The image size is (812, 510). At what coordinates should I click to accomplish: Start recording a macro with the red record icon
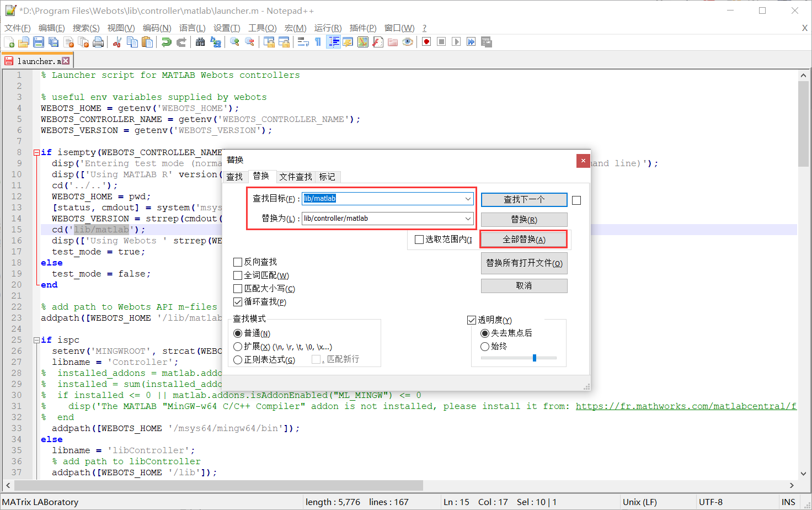(x=425, y=41)
